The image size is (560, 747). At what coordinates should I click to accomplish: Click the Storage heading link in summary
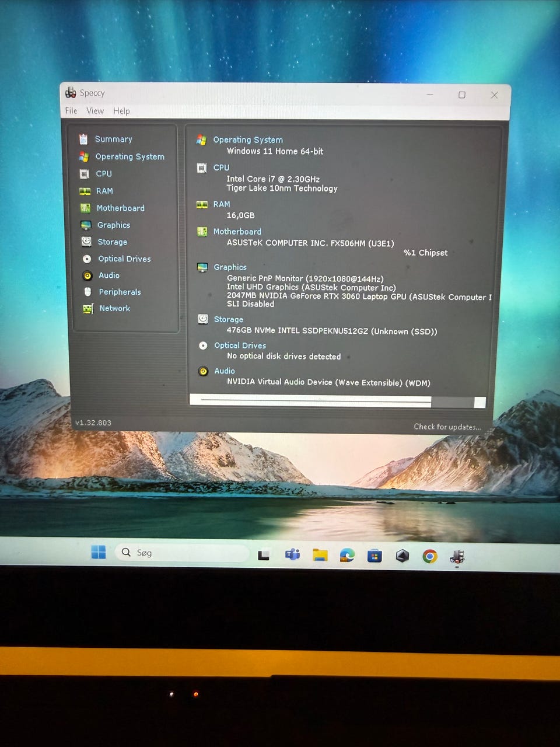tap(229, 319)
